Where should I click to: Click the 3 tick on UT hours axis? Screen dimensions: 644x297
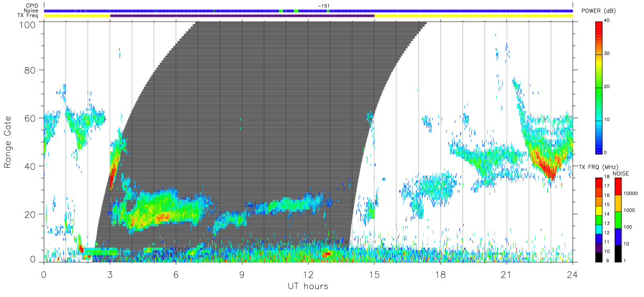point(110,274)
